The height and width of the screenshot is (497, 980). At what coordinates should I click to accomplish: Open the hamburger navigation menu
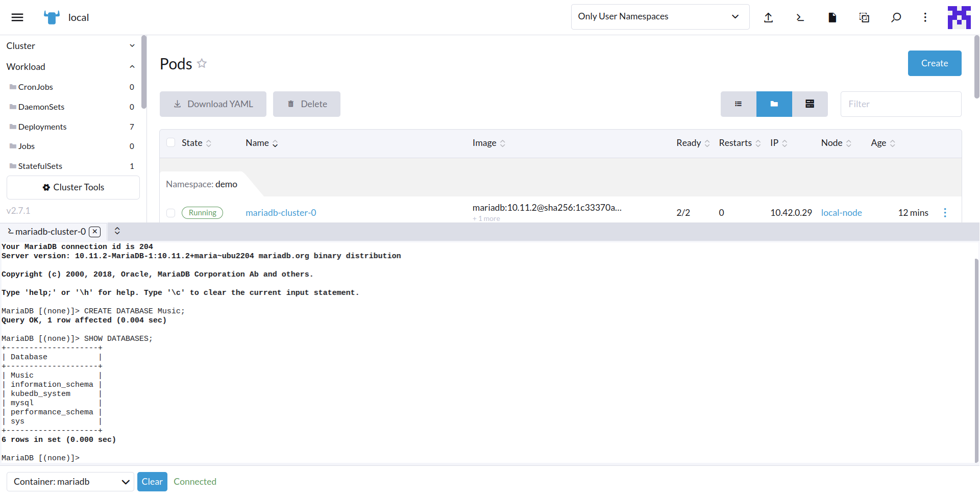tap(17, 17)
